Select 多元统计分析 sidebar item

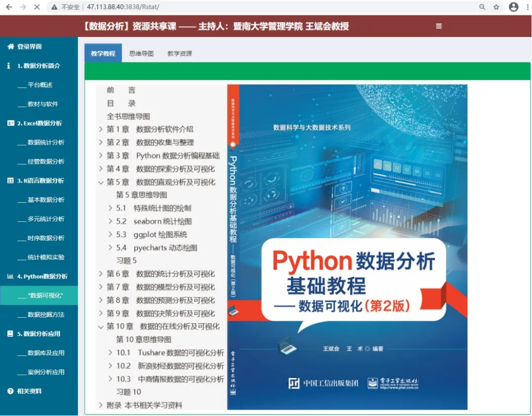tap(39, 219)
